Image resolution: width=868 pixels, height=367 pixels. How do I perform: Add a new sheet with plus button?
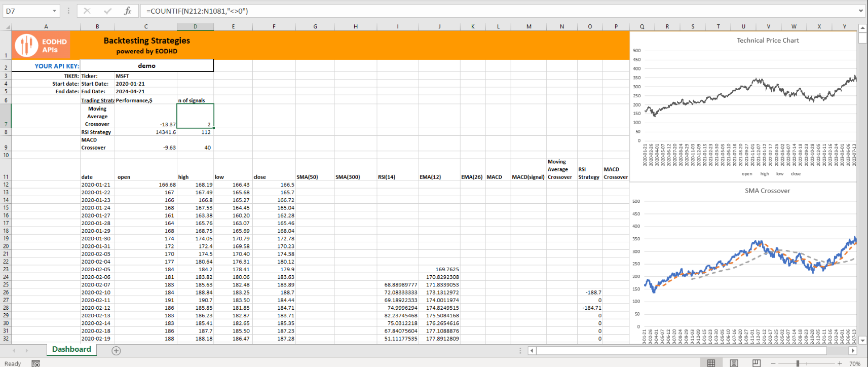coord(116,351)
